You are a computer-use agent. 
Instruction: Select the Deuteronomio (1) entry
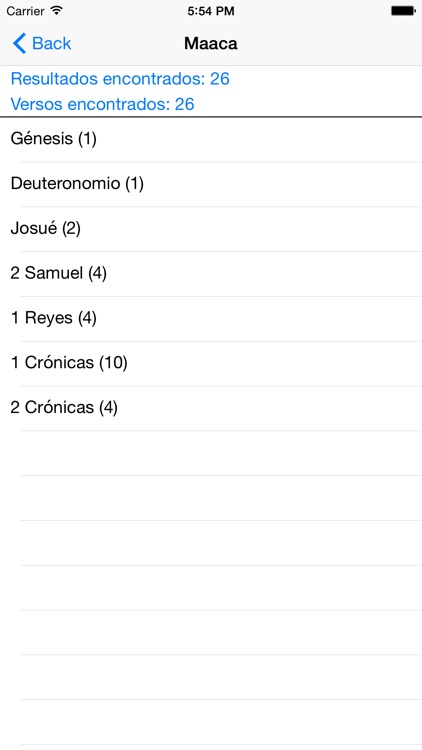[211, 184]
